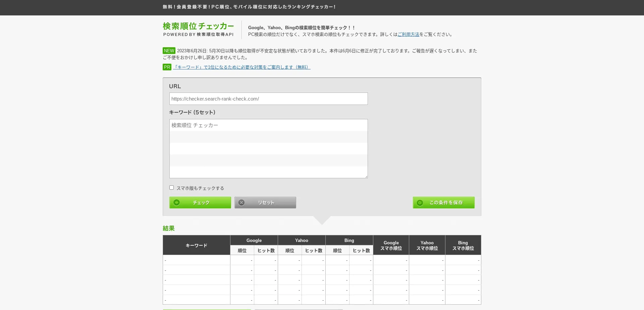The height and width of the screenshot is (310, 644).
Task: Click the Yahoo column header
Action: click(x=302, y=240)
